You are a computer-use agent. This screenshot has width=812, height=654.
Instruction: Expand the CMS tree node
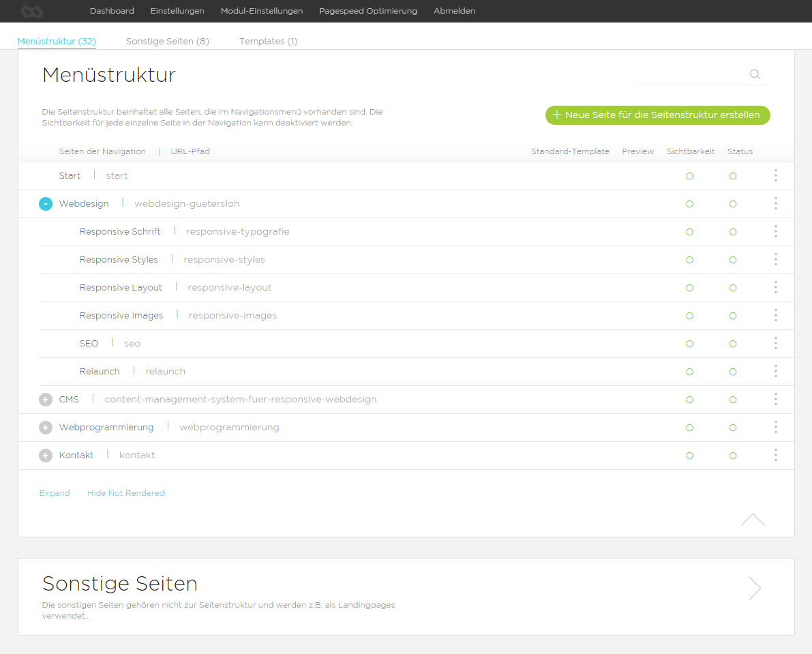46,400
